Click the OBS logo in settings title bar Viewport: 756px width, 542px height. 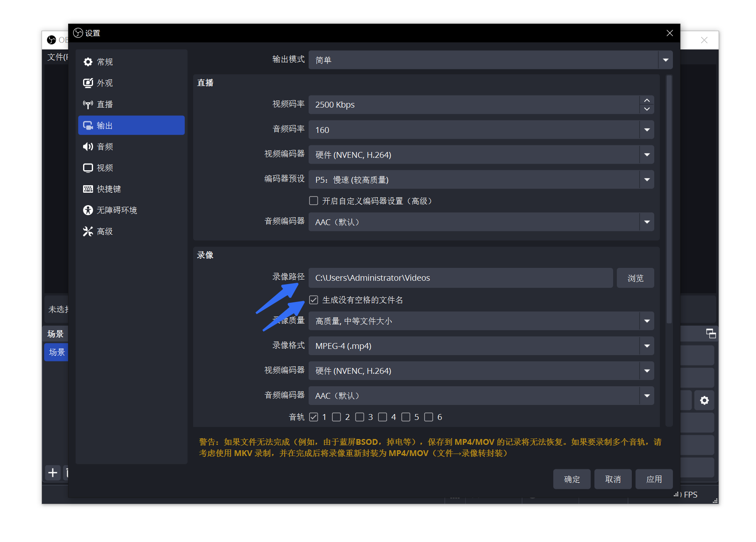click(78, 33)
